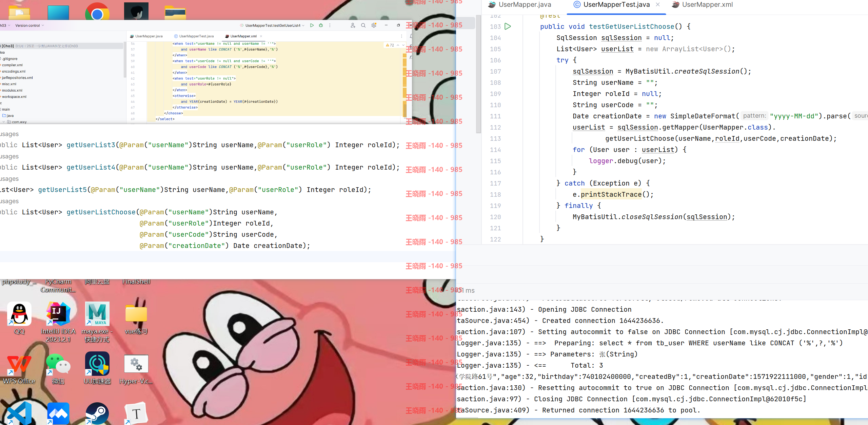Switch to UserMapper.xml tab in right editor

(703, 4)
